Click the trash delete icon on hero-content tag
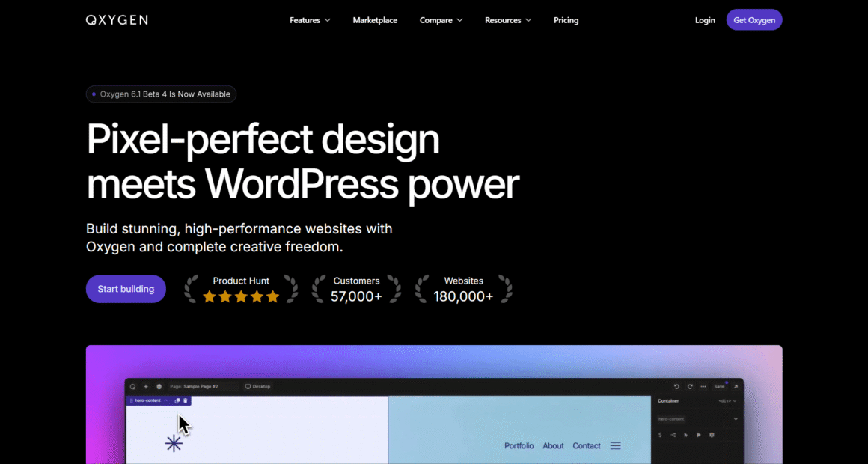 (x=186, y=400)
